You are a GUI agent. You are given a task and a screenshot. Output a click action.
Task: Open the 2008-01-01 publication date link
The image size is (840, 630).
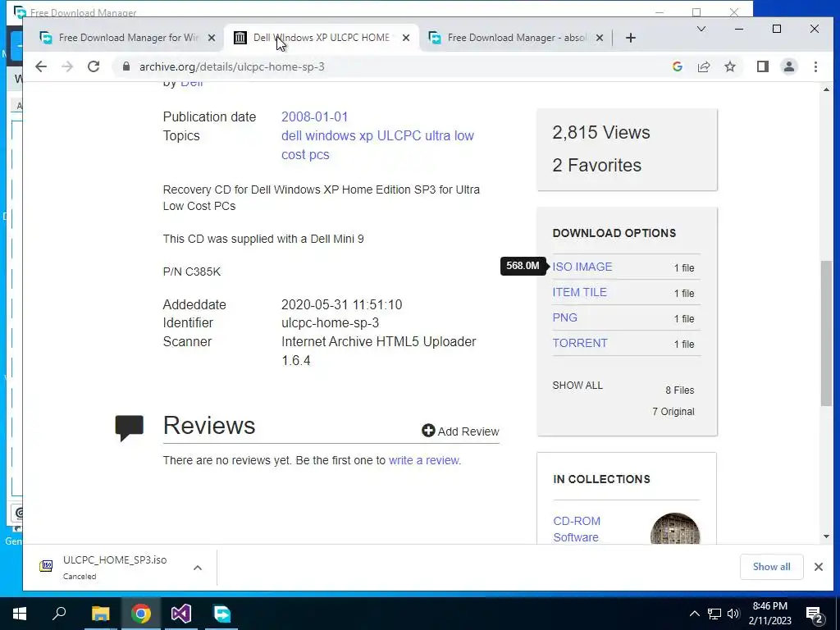point(314,116)
